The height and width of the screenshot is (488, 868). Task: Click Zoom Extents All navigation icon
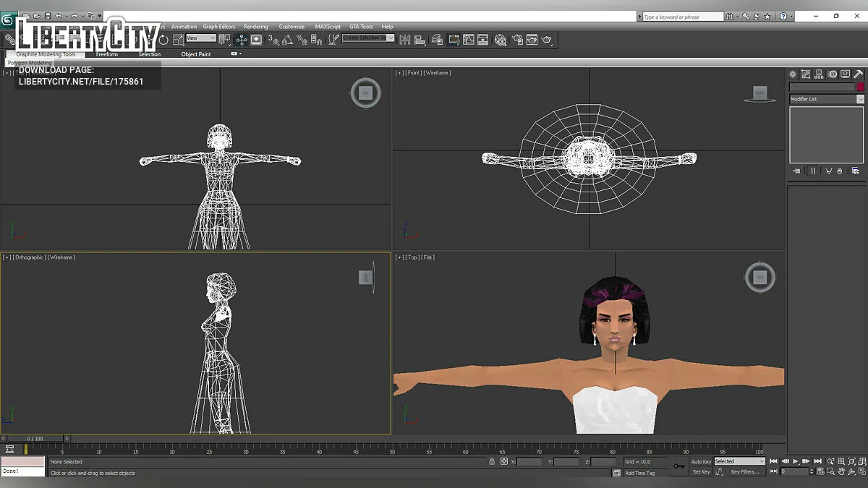[861, 461]
